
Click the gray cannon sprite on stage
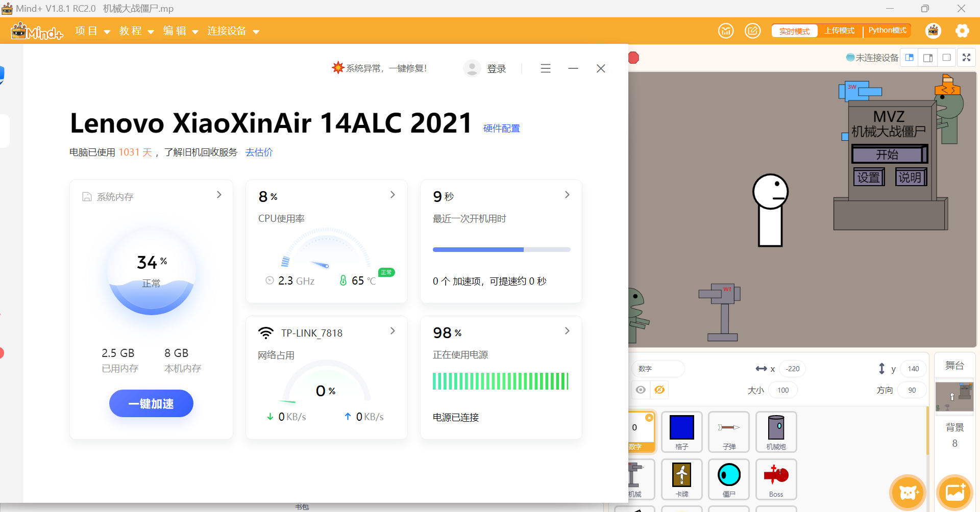coord(721,312)
